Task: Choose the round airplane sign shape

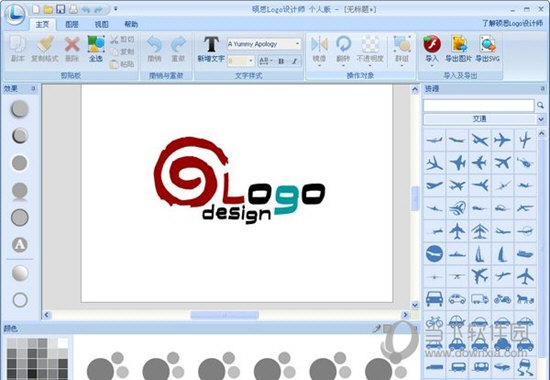Action: pos(434,254)
